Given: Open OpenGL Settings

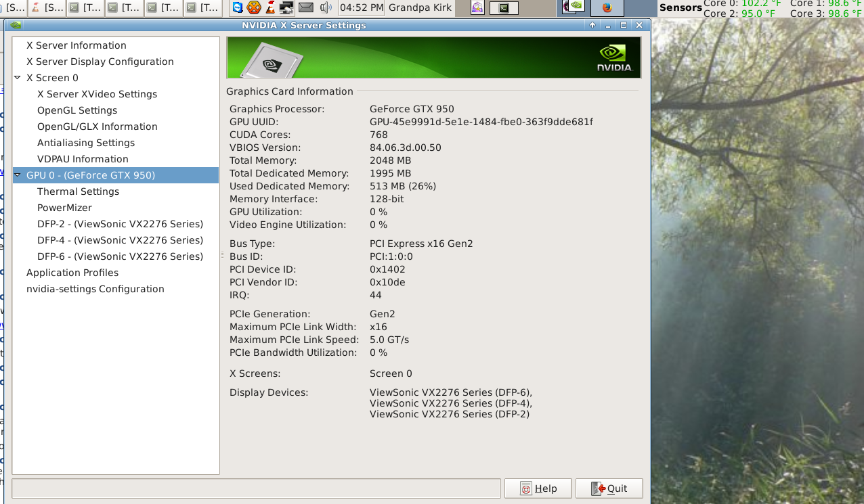Looking at the screenshot, I should pos(77,110).
